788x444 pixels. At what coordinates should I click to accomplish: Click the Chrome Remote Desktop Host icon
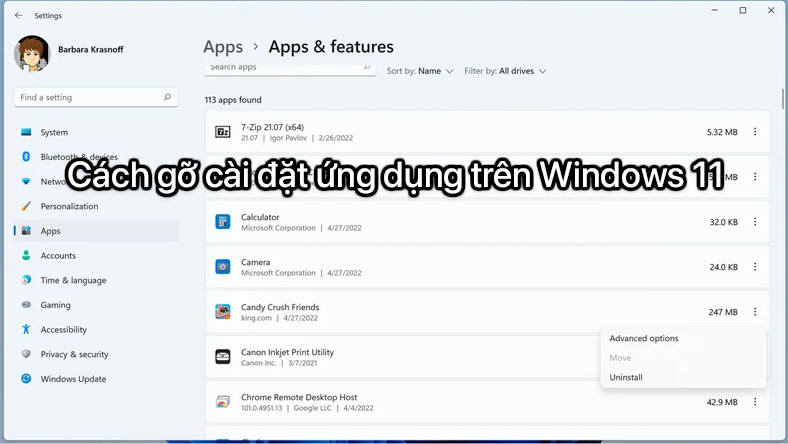coord(223,402)
